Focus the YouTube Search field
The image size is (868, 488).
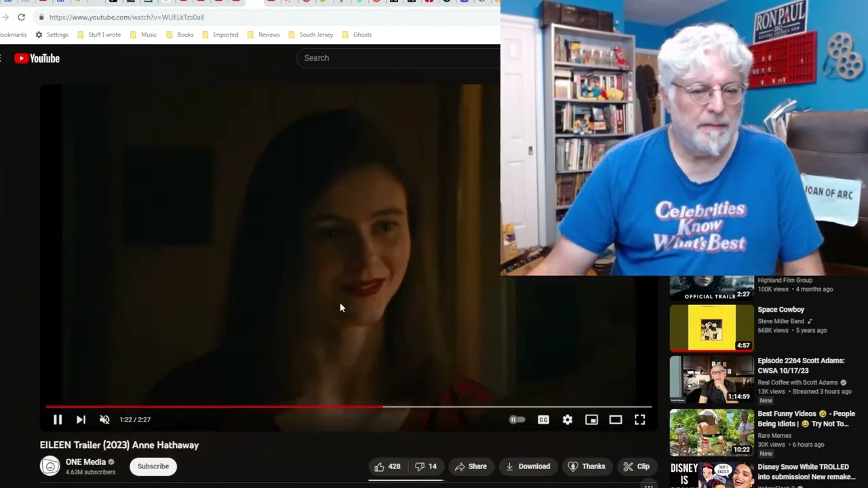(398, 58)
